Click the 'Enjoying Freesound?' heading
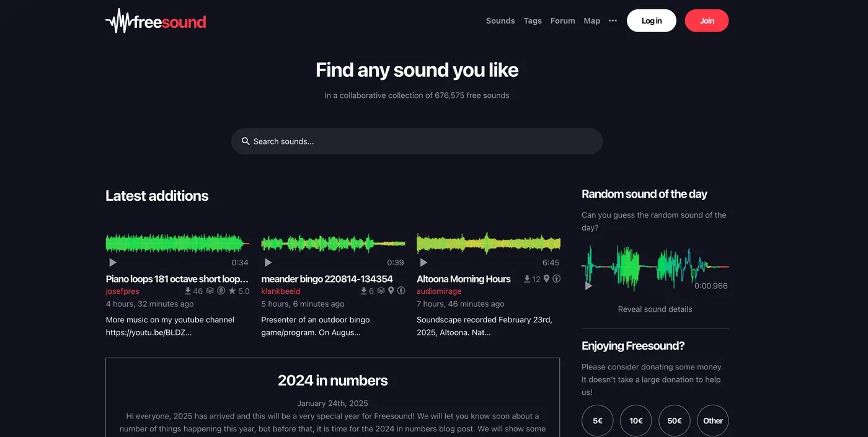 (x=633, y=346)
